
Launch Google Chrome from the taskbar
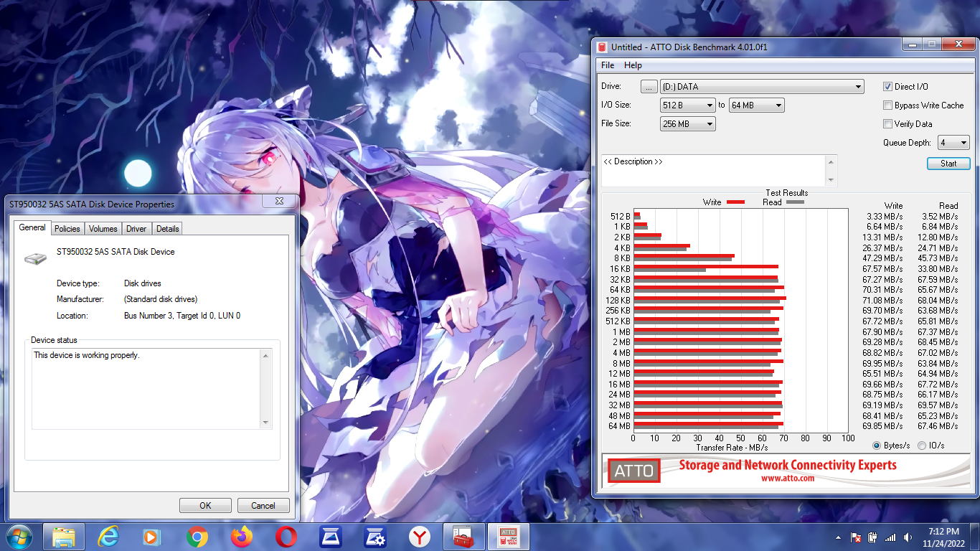pyautogui.click(x=197, y=537)
